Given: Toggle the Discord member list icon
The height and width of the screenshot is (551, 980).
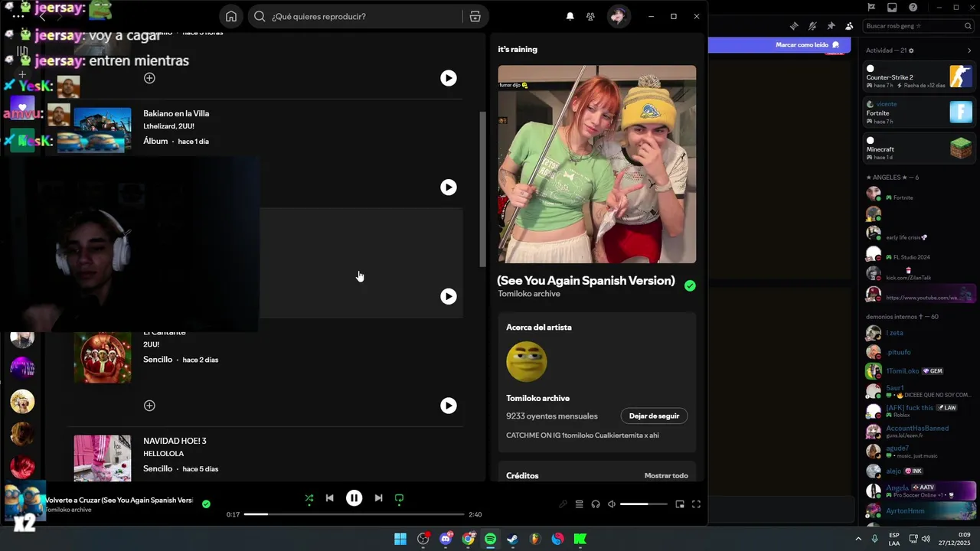Looking at the screenshot, I should [x=849, y=26].
